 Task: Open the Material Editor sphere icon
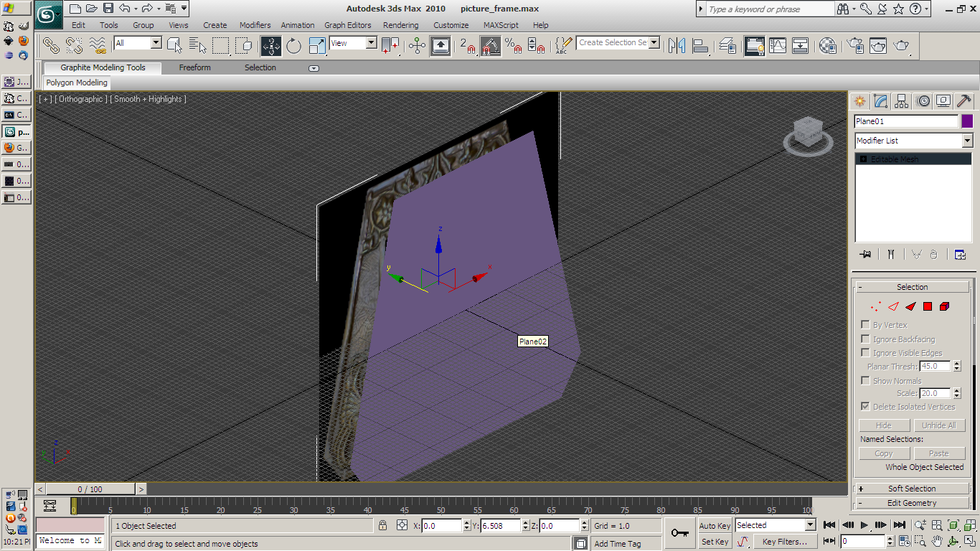tap(827, 46)
